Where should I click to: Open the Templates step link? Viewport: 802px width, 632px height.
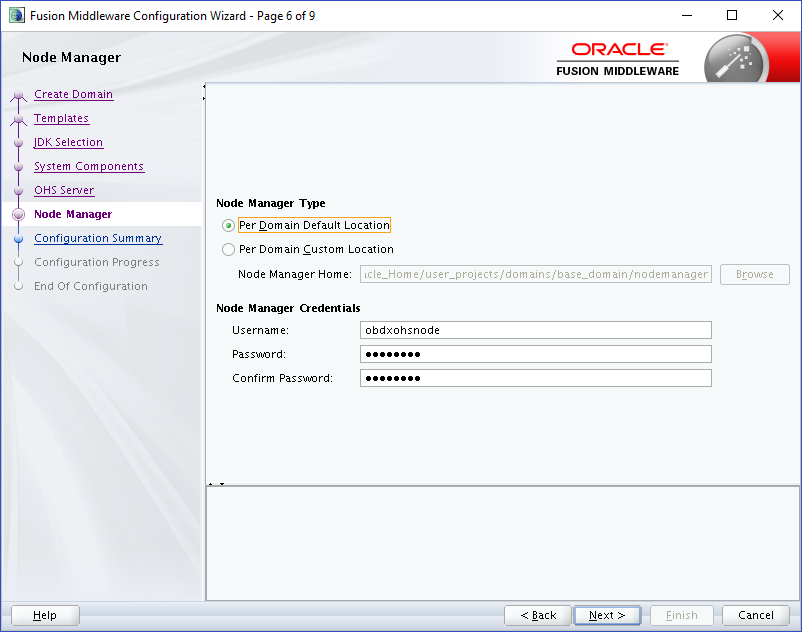coord(61,119)
